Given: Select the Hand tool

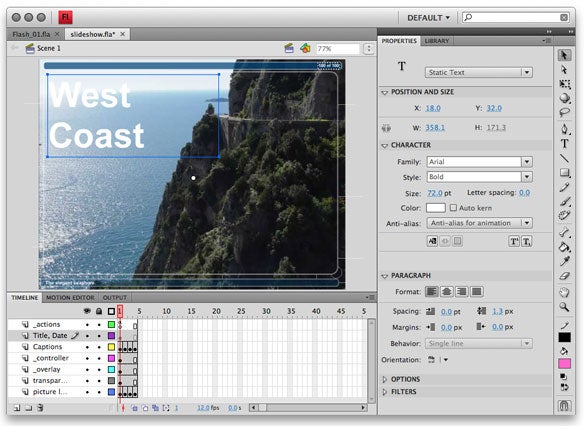Looking at the screenshot, I should point(564,292).
